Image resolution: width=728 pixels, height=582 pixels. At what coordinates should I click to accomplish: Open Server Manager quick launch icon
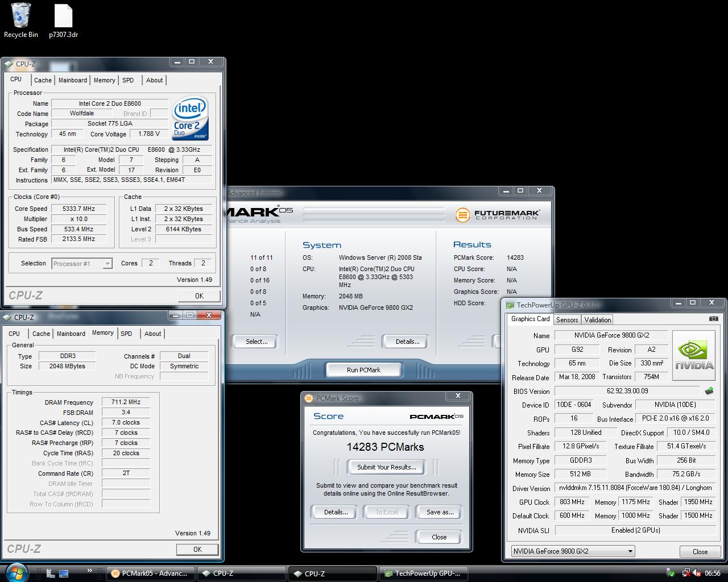point(51,573)
